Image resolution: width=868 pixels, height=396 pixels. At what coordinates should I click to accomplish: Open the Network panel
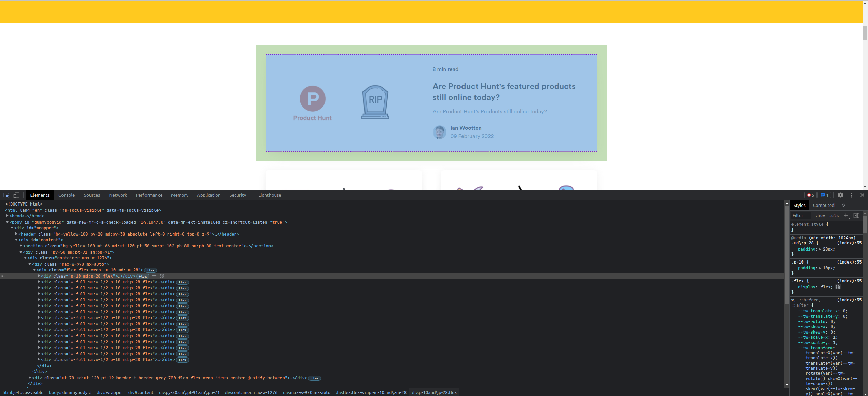point(118,195)
